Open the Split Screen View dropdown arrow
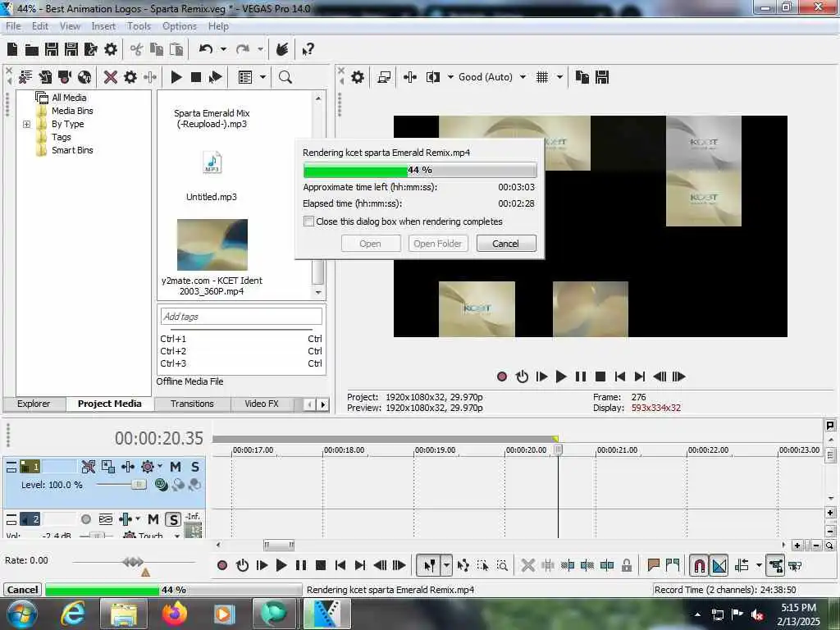The width and height of the screenshot is (840, 630). tap(450, 77)
